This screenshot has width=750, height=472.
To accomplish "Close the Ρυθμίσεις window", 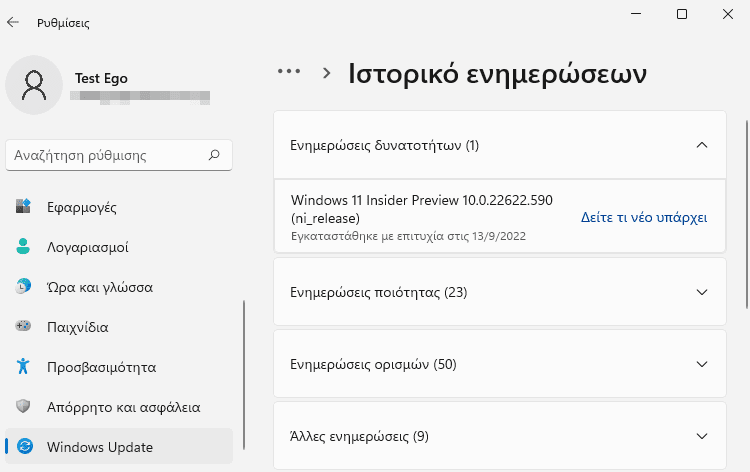I will click(728, 14).
